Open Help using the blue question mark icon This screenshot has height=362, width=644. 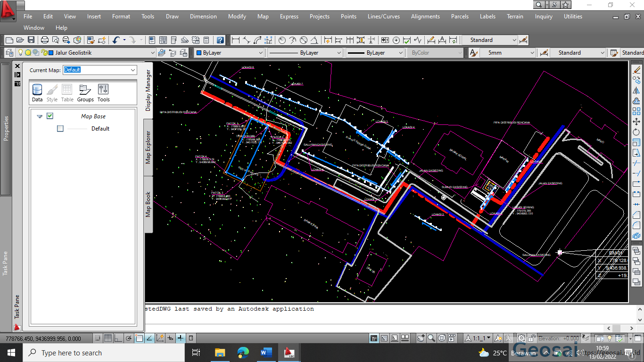click(x=220, y=40)
